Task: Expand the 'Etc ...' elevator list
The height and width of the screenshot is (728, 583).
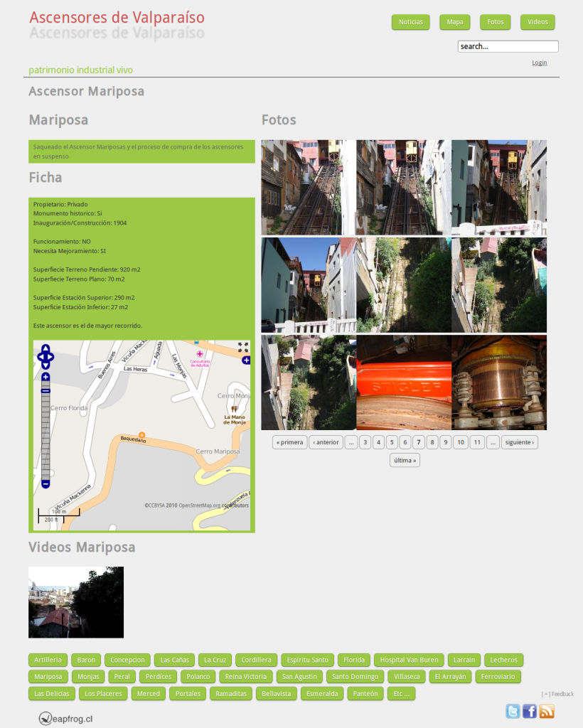Action: (401, 694)
